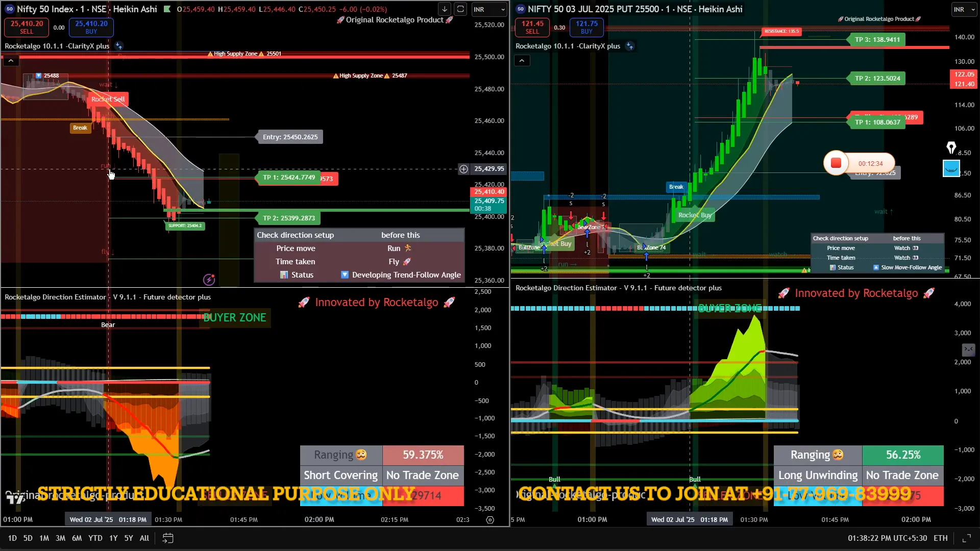Screen dimensions: 980x551
Task: Click the 121.75 BUY button
Action: pos(586,27)
